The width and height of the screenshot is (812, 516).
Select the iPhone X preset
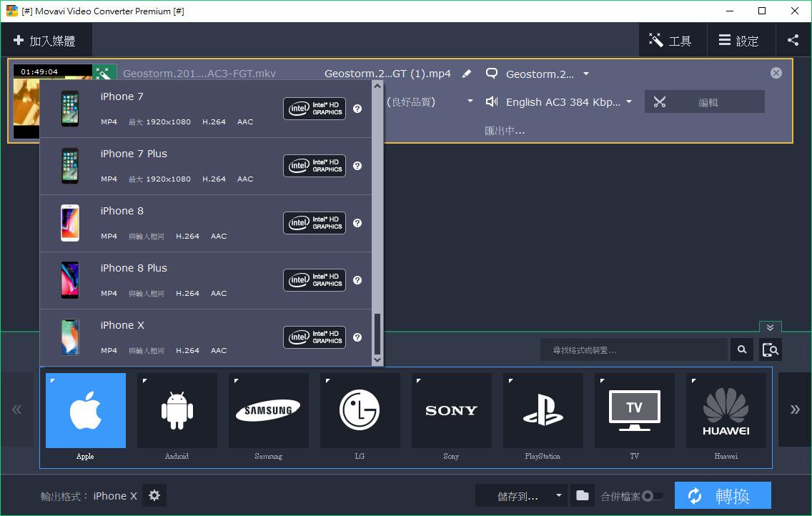pos(206,337)
